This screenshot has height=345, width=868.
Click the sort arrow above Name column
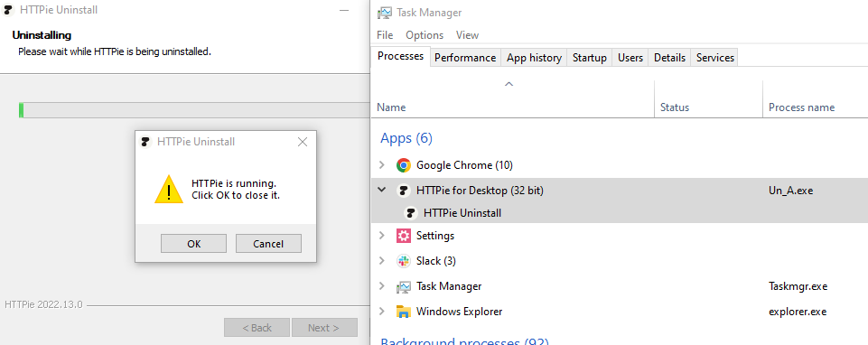pyautogui.click(x=509, y=85)
